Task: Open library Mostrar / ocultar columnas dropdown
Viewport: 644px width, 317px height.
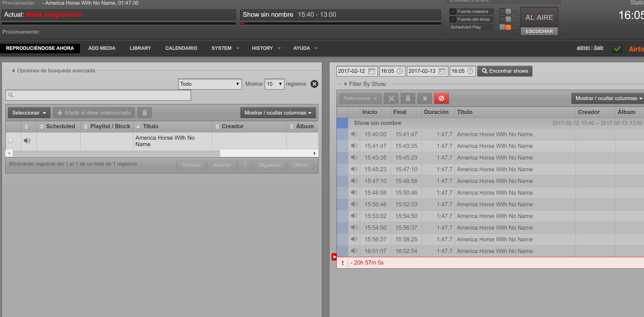Action: coord(278,113)
